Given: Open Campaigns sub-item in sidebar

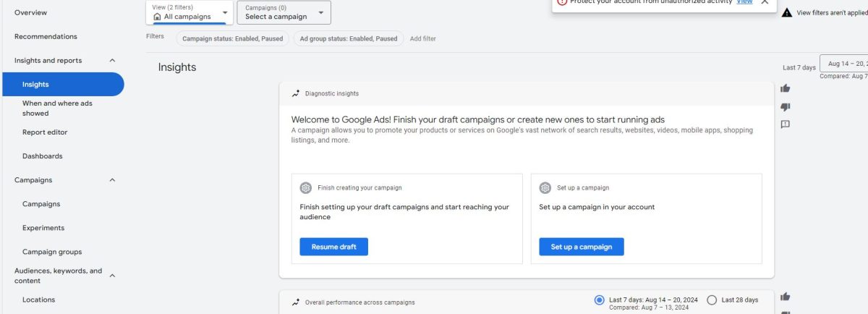Looking at the screenshot, I should point(41,204).
